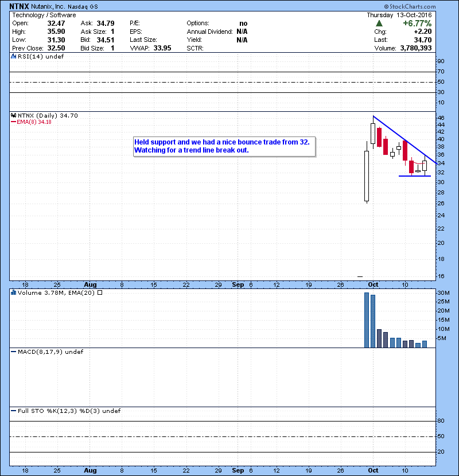Click the NTNX Daily candlestick icon
Viewport: 459px width, 476px height.
pos(13,115)
